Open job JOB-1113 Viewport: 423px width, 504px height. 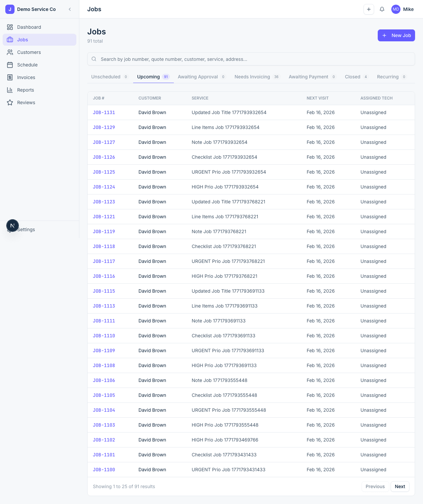pos(104,306)
